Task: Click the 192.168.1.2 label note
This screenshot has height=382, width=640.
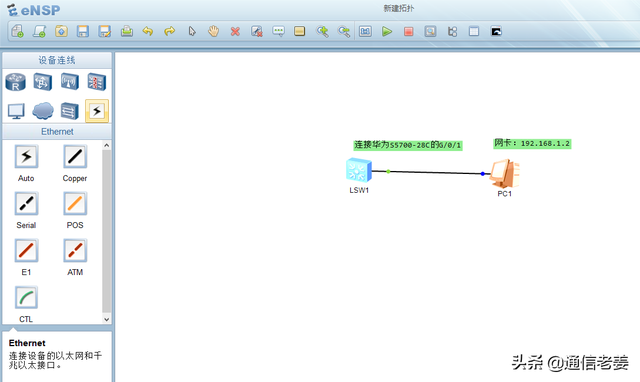Action: click(x=532, y=143)
